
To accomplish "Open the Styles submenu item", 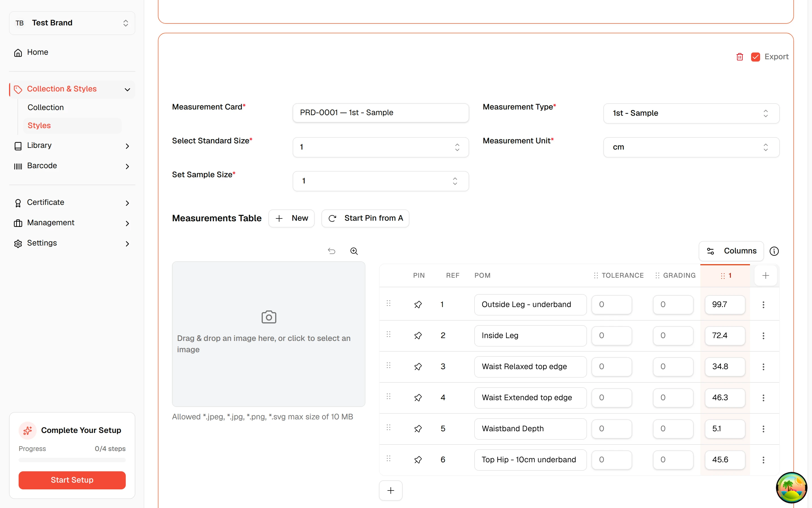I will click(72, 126).
